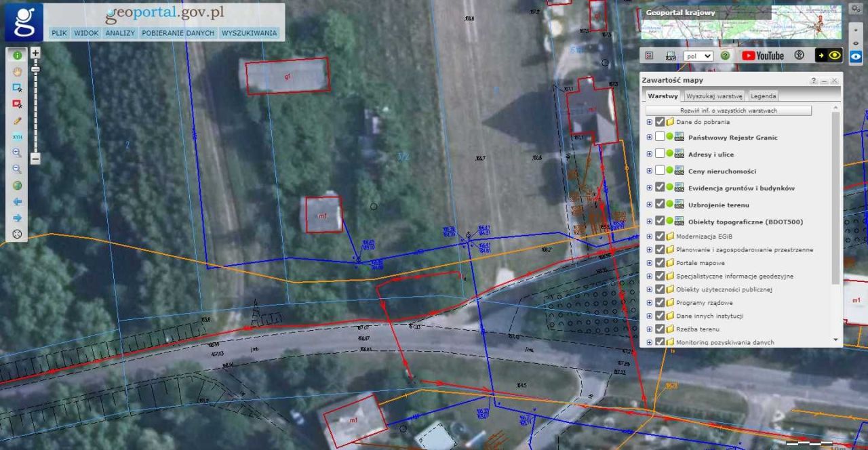Image resolution: width=868 pixels, height=450 pixels.
Task: Uncheck Obiekty topograficzne (BDOT500) checkbox
Action: [660, 221]
